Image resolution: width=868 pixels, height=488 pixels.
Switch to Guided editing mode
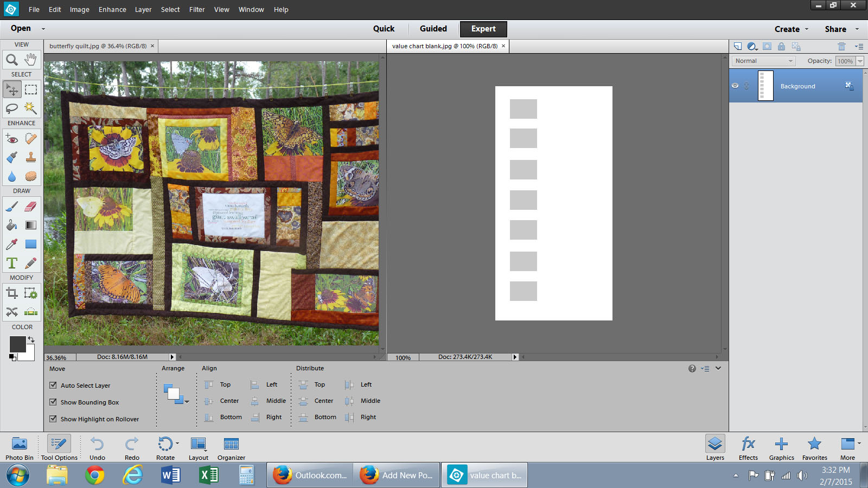(433, 29)
